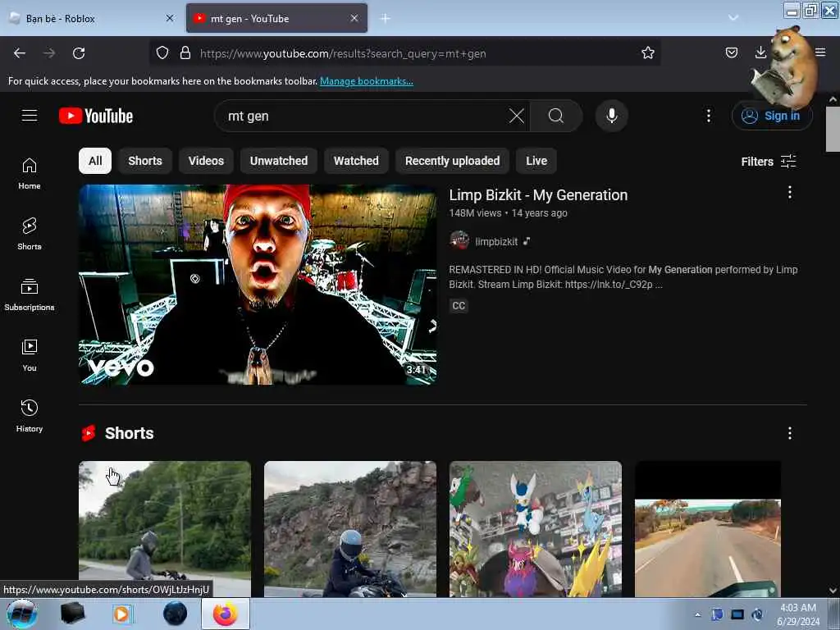
Task: Open Limp Bizkit - My Generation title
Action: click(x=538, y=195)
